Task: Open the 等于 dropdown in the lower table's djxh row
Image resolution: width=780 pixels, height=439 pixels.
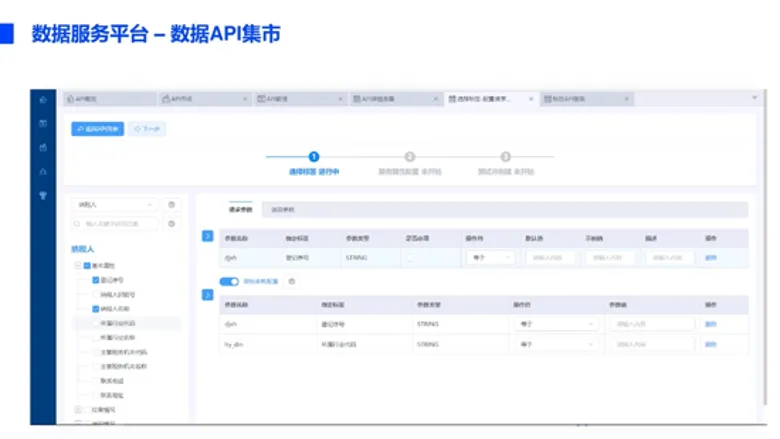Action: point(556,324)
